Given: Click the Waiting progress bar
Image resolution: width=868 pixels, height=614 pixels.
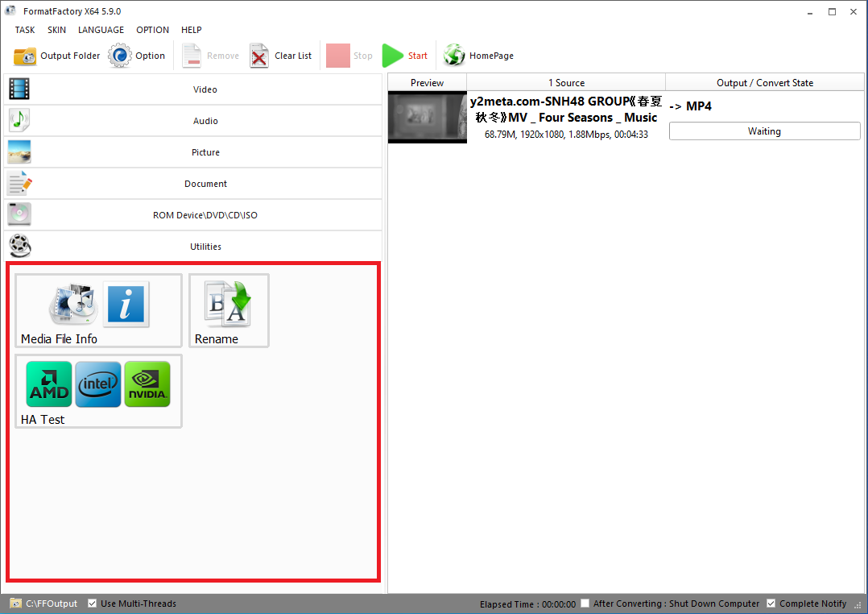Looking at the screenshot, I should click(x=764, y=131).
